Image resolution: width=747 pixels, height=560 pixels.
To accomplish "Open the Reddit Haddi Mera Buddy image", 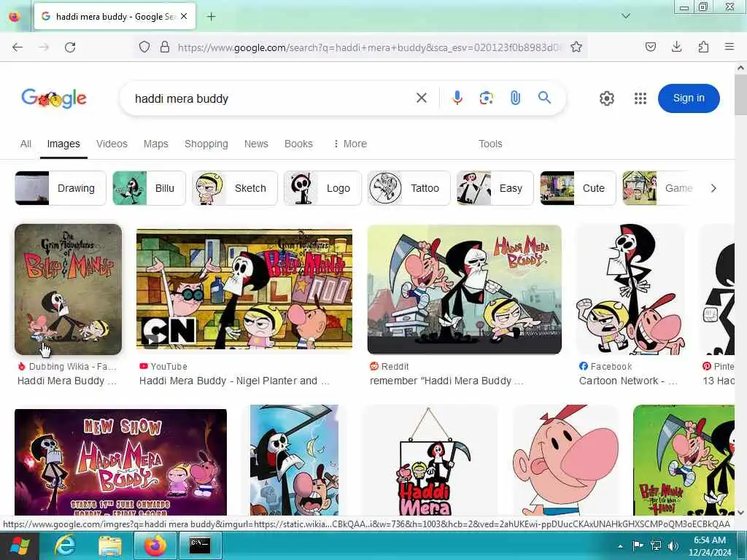I will 465,289.
